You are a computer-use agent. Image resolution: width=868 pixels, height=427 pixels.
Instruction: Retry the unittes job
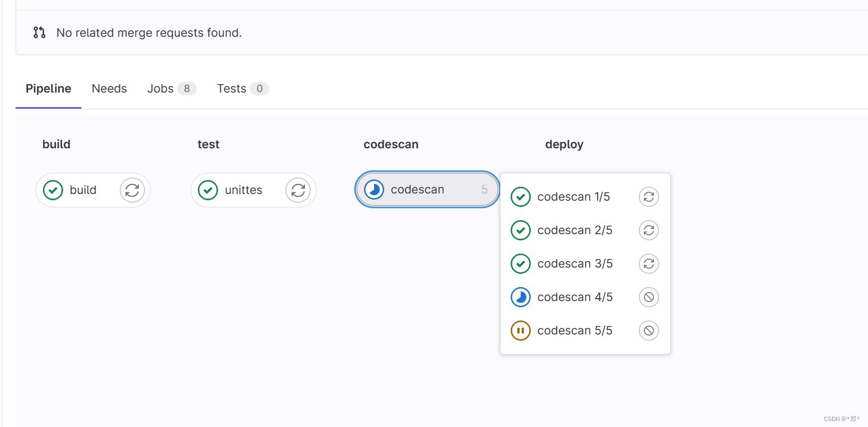pos(298,190)
